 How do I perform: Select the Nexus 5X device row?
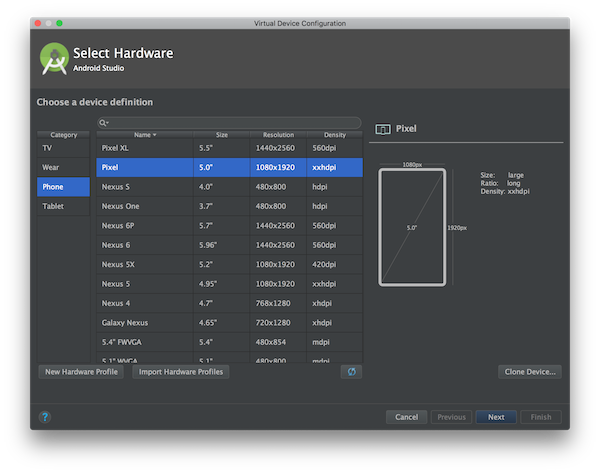[230, 264]
